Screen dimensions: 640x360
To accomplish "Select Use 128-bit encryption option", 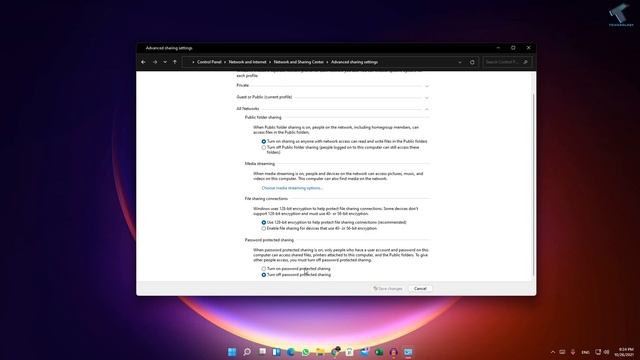I will (264, 222).
